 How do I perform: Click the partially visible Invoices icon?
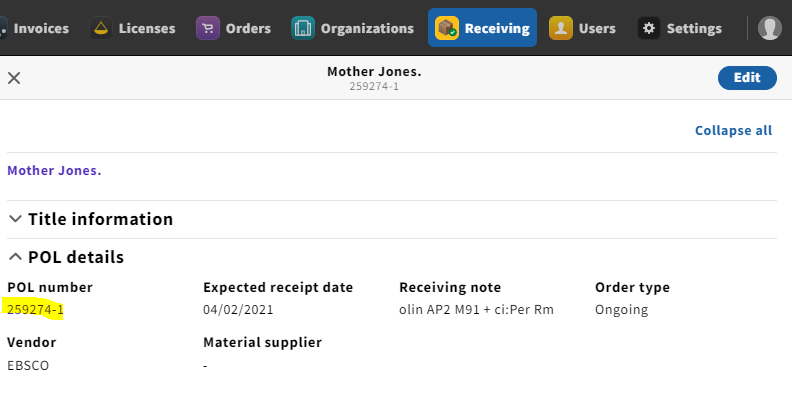tap(4, 28)
